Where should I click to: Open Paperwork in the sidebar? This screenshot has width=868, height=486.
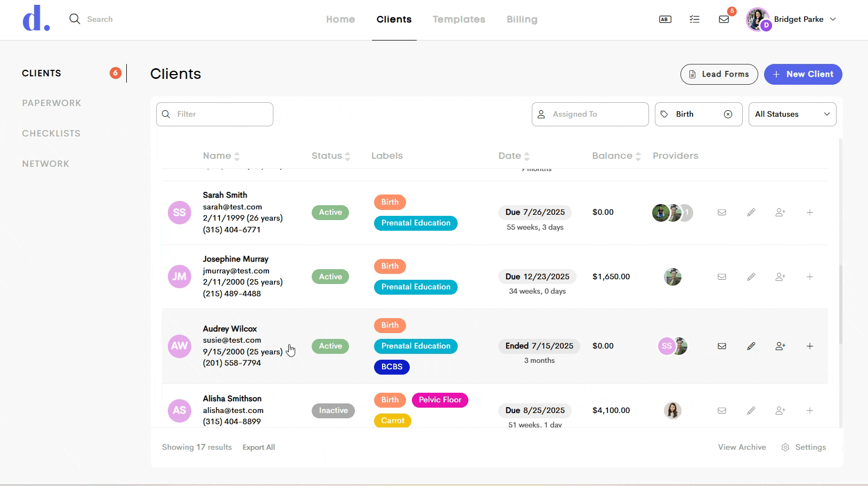coord(52,103)
